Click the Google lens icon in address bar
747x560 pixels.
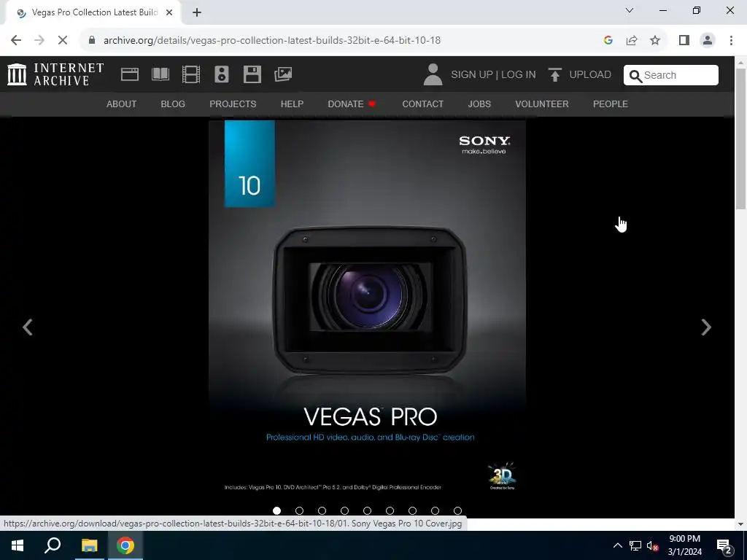(608, 40)
